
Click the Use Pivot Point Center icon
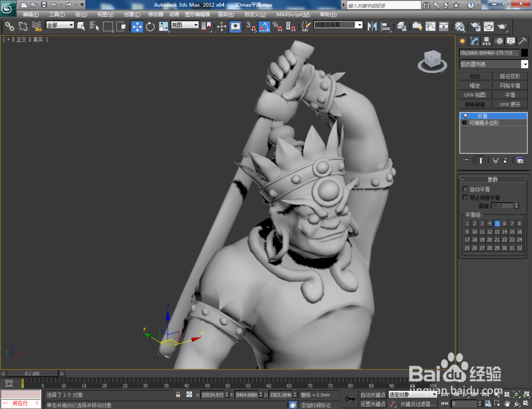tap(206, 27)
